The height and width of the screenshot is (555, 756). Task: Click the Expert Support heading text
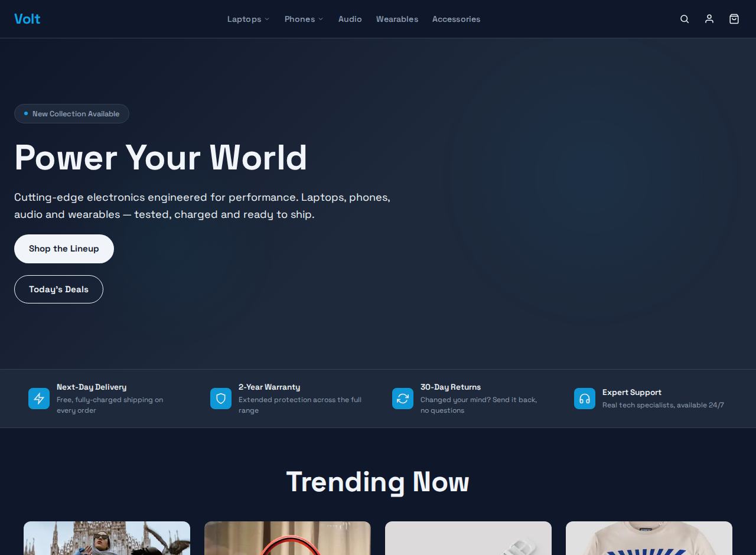click(632, 393)
